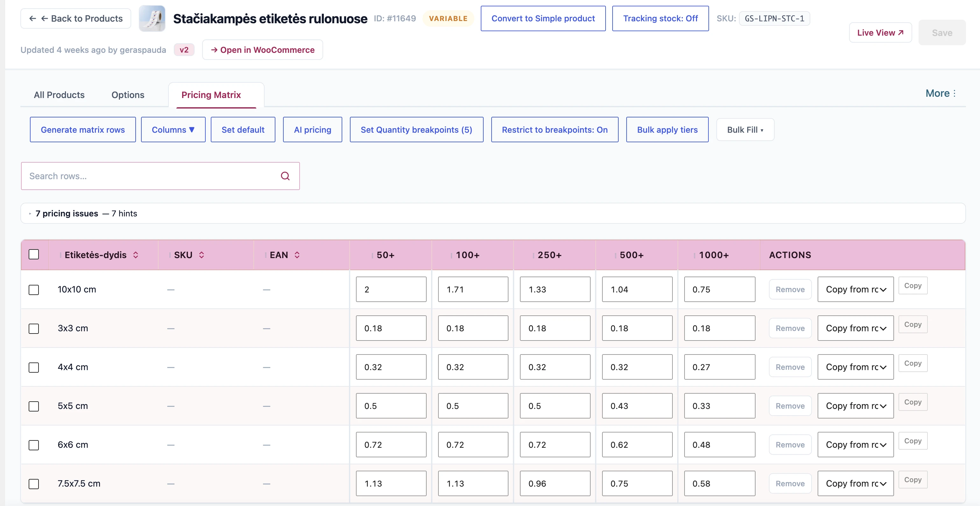Open product in WooCommerce
The width and height of the screenshot is (980, 506).
(x=262, y=50)
